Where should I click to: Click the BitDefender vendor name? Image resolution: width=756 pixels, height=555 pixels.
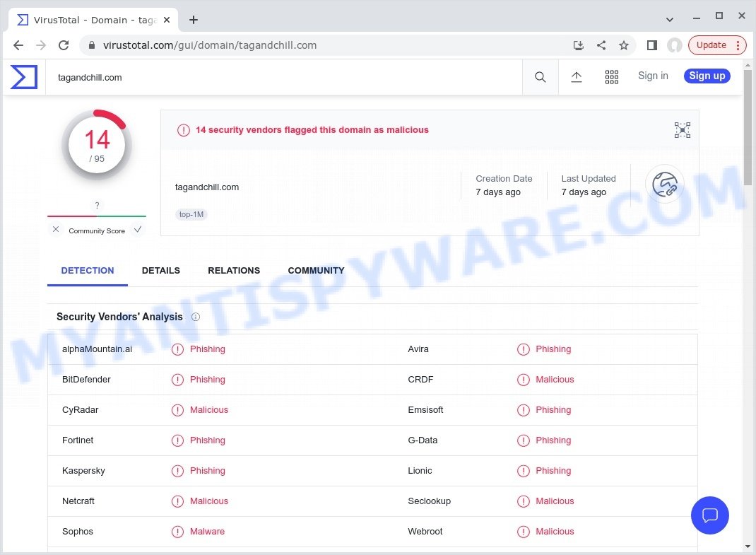86,380
